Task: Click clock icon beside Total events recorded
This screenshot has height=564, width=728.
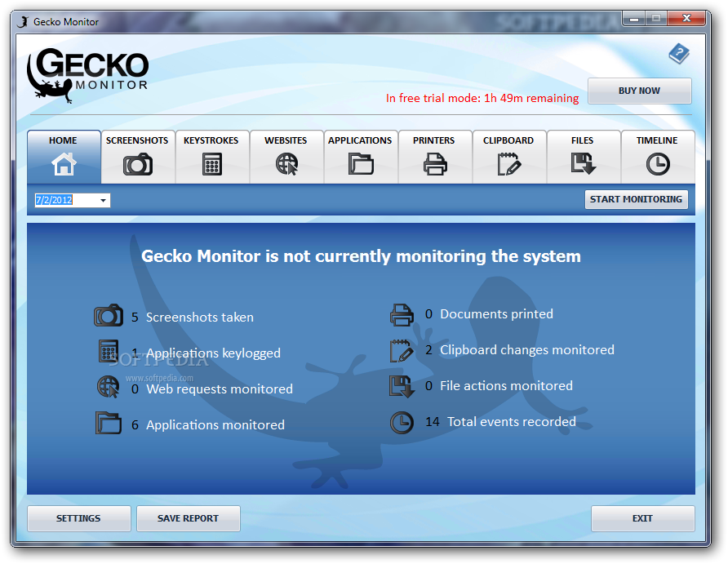Action: [x=402, y=423]
